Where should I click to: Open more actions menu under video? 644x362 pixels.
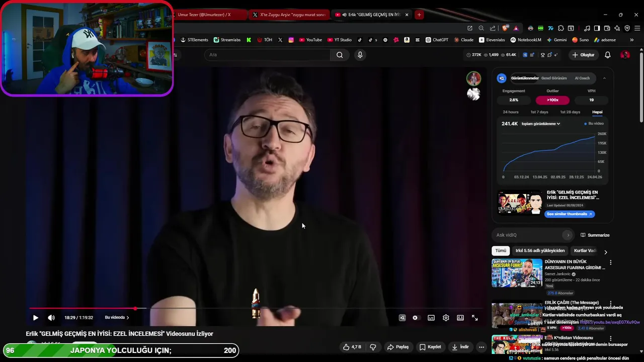(x=481, y=347)
